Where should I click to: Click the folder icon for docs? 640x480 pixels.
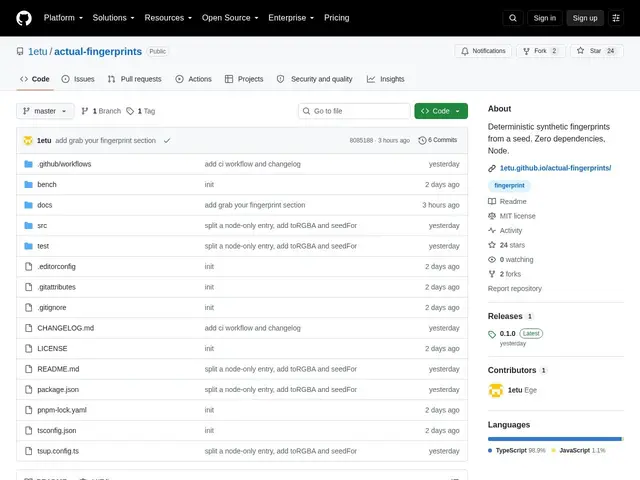[x=28, y=205]
